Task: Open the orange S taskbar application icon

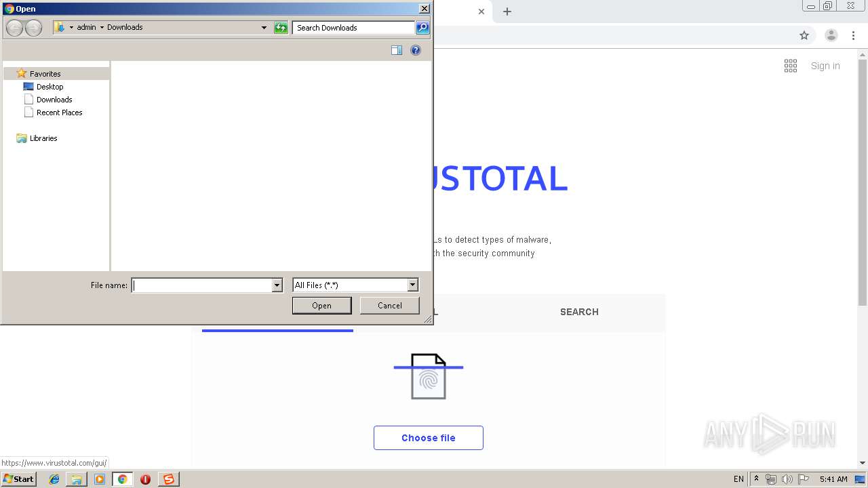Action: [168, 479]
